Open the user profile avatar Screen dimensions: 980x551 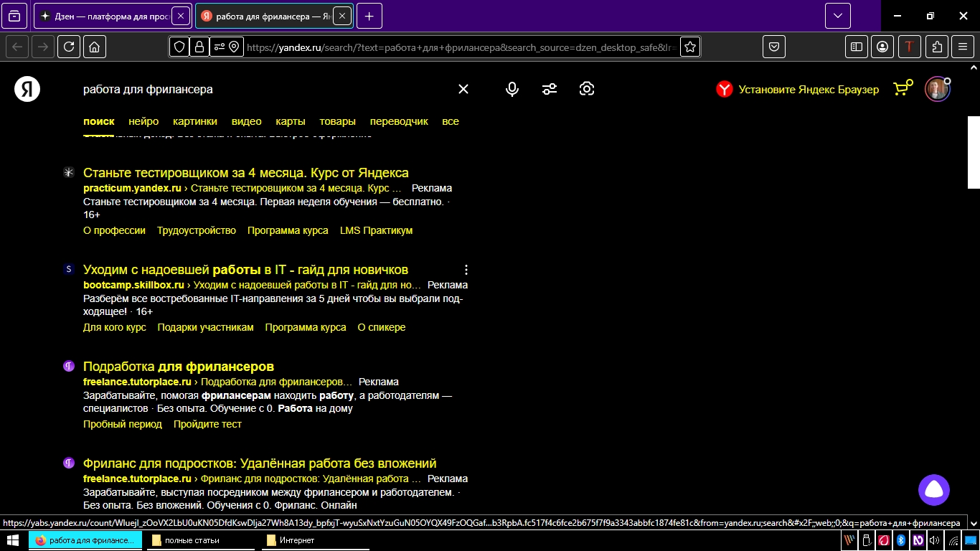click(937, 89)
